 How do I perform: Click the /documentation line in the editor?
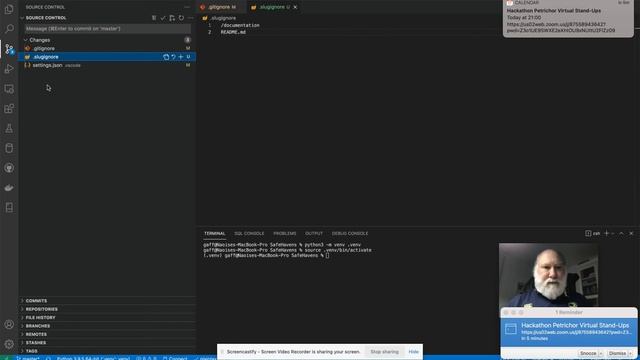tap(240, 25)
